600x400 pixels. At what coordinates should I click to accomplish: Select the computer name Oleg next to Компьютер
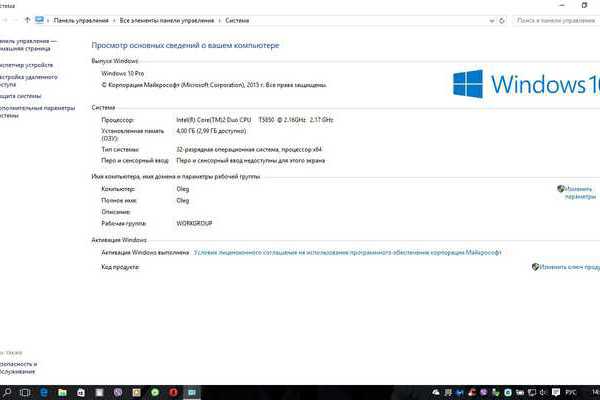pos(183,189)
